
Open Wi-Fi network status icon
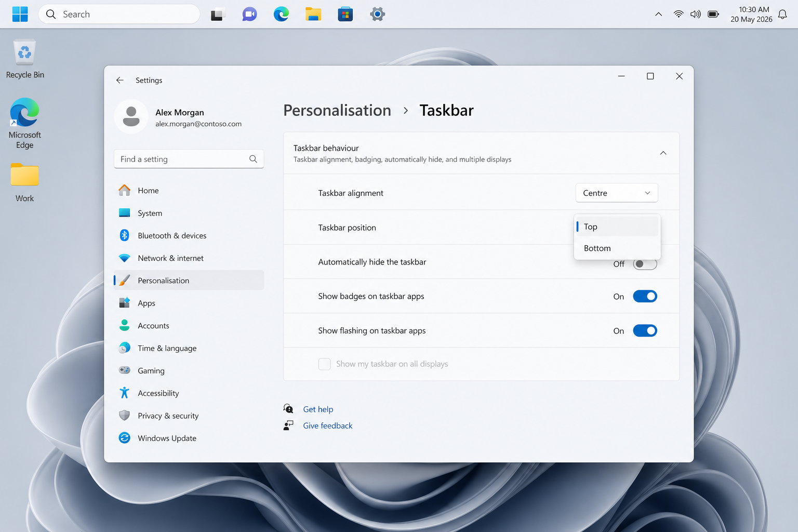pyautogui.click(x=678, y=14)
